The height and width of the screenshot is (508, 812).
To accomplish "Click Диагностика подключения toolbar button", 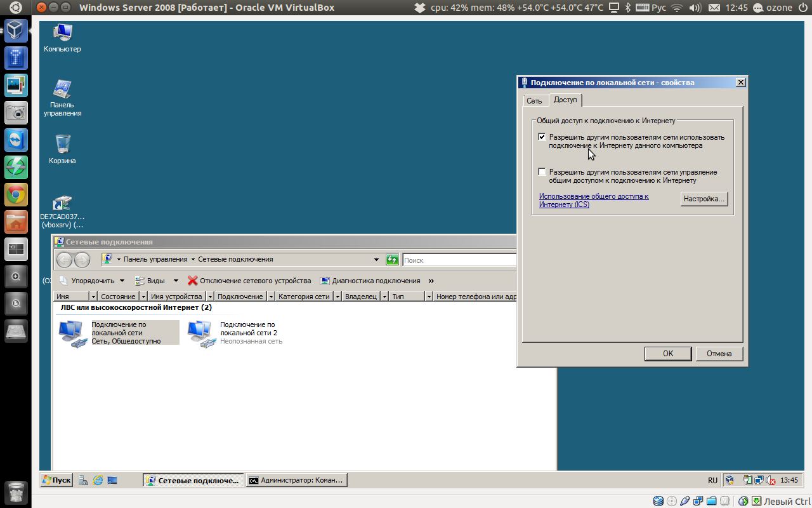I will coord(370,281).
